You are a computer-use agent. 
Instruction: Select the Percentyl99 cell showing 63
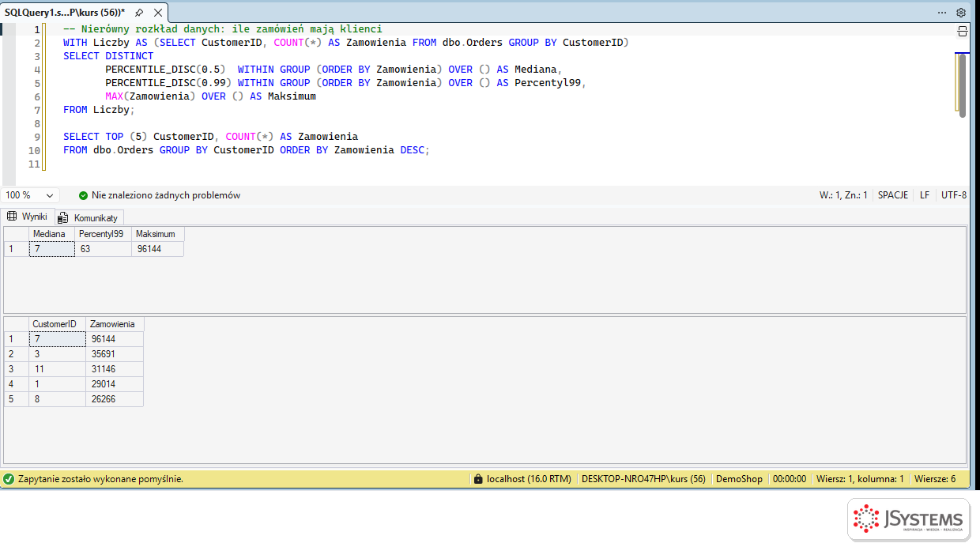(x=104, y=249)
